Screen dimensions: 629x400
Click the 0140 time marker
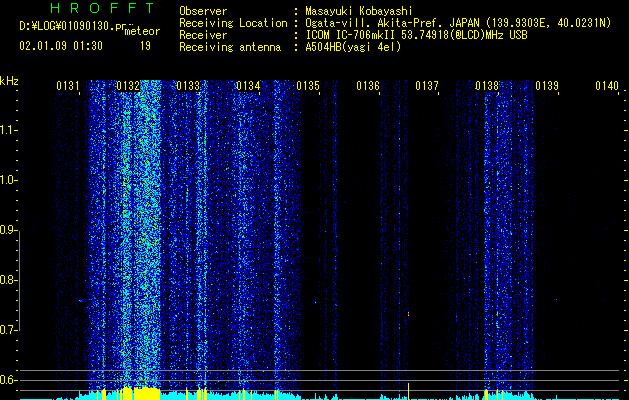607,86
